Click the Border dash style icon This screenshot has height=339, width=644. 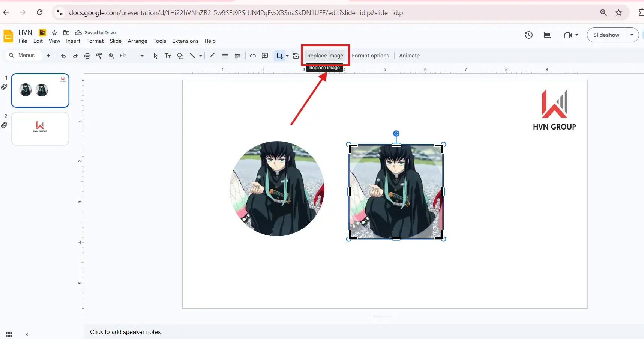coord(238,56)
